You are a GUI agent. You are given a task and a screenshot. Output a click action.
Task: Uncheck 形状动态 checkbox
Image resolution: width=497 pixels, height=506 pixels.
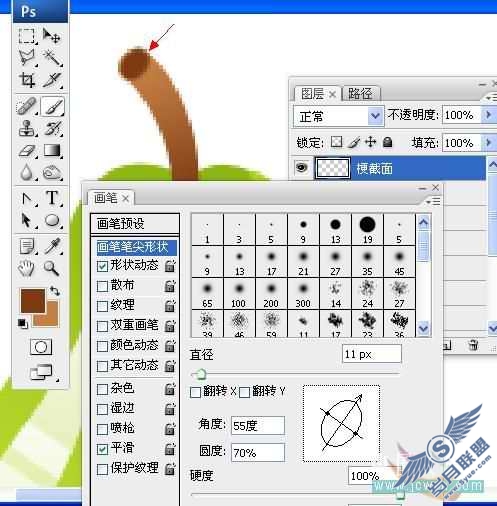pyautogui.click(x=102, y=266)
